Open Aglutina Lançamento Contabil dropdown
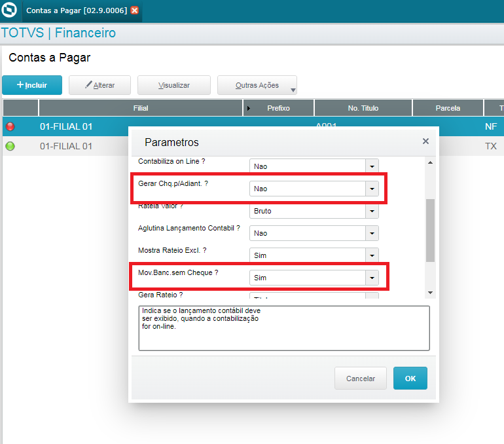 pyautogui.click(x=372, y=233)
